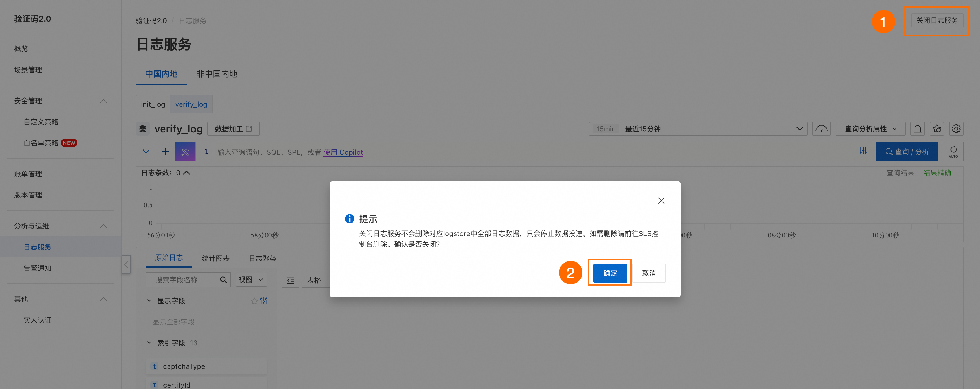
Task: Open the alerts bell icon
Action: coord(918,129)
